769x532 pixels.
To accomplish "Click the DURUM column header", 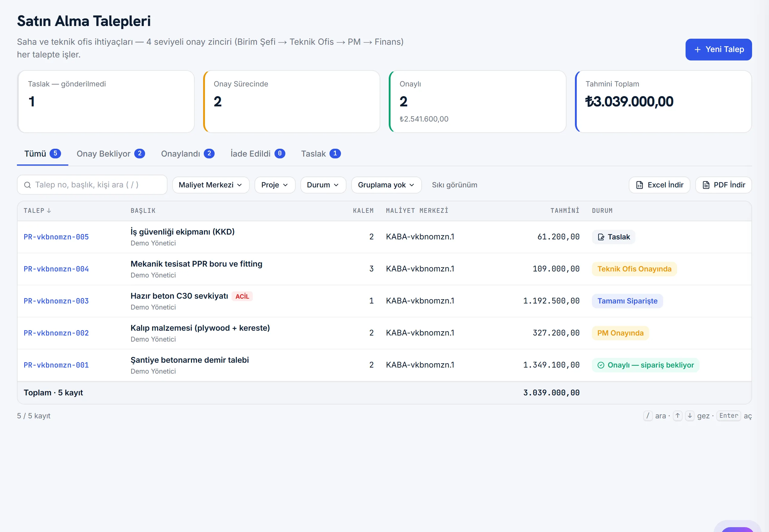I will click(602, 211).
